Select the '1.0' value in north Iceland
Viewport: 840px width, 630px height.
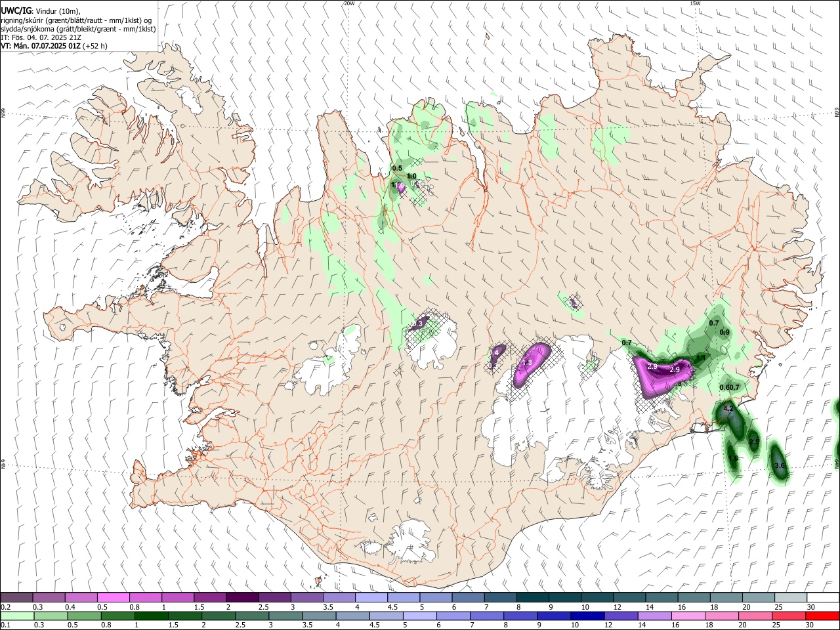point(411,177)
